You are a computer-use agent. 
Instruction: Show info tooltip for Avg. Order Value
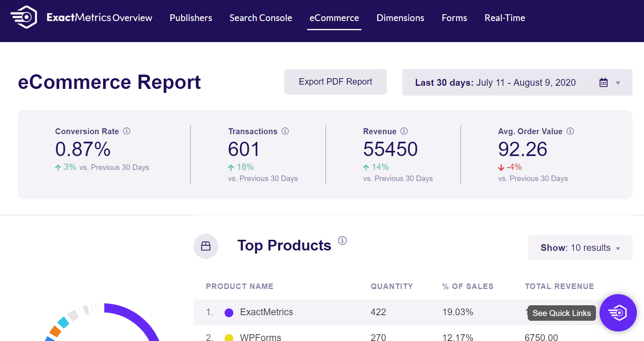click(570, 131)
